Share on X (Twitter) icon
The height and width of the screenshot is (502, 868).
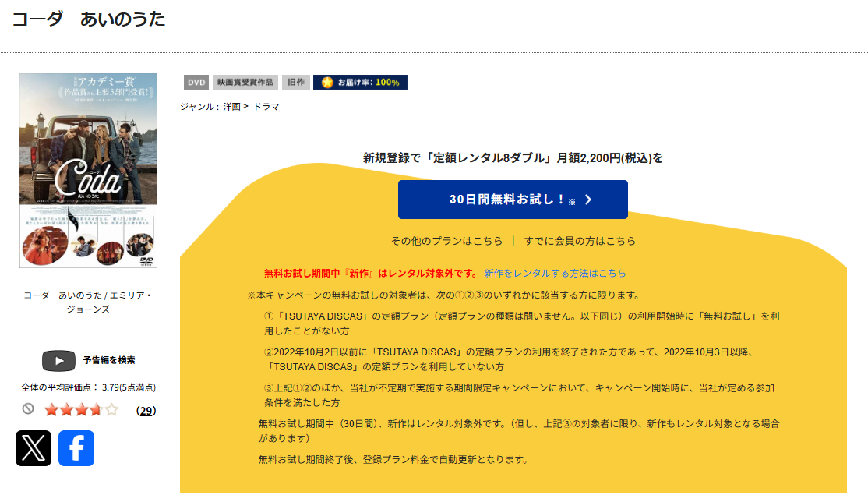(34, 448)
